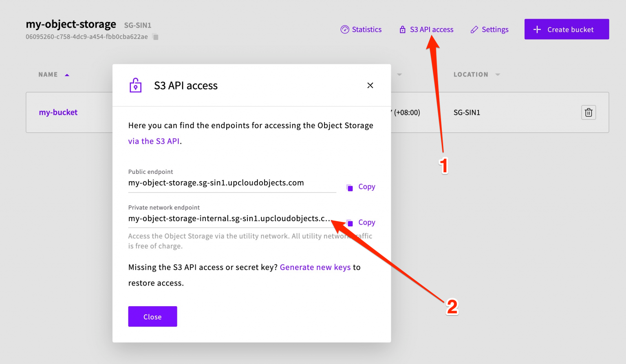Click the key lock icon in the dialog header
The width and height of the screenshot is (626, 364).
(x=135, y=85)
